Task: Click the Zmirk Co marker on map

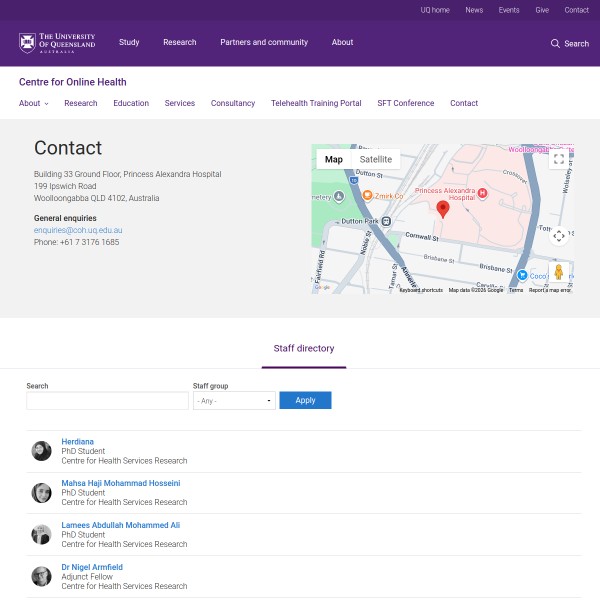Action: click(368, 195)
